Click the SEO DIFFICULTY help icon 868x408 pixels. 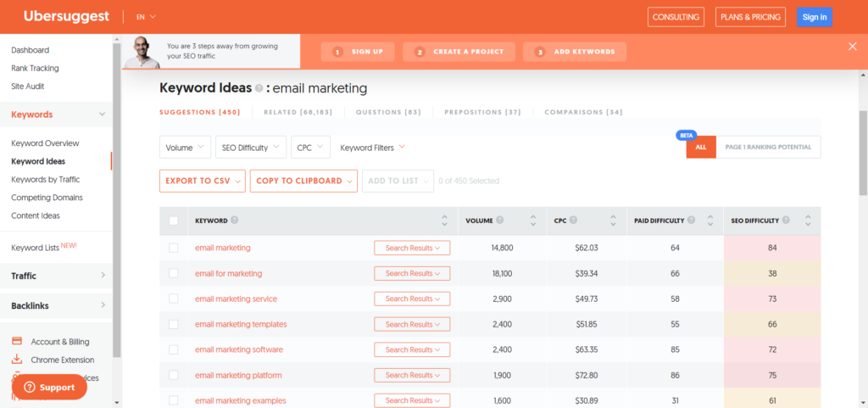tap(786, 221)
